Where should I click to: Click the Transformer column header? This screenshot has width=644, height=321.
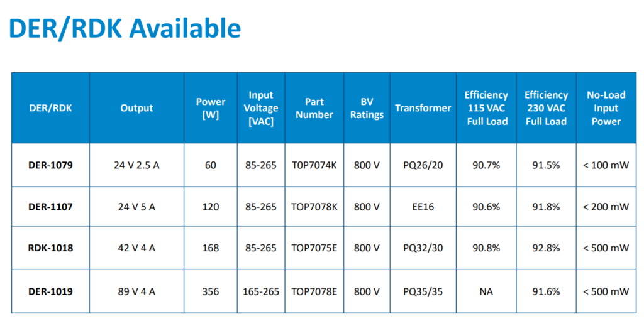pyautogui.click(x=423, y=108)
